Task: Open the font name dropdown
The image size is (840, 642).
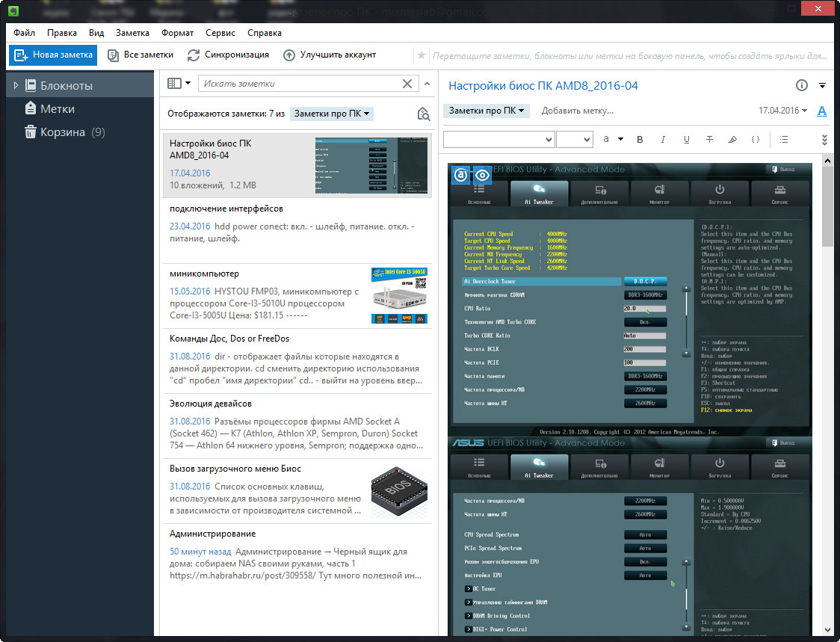Action: [x=498, y=139]
